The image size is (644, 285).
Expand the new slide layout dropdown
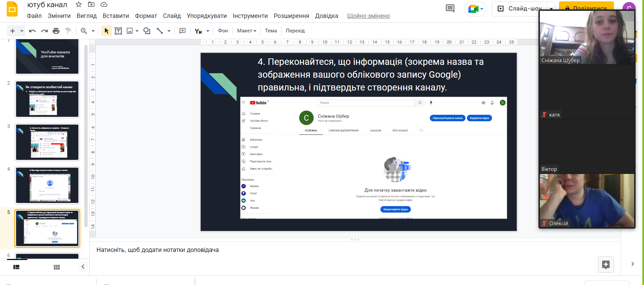22,31
